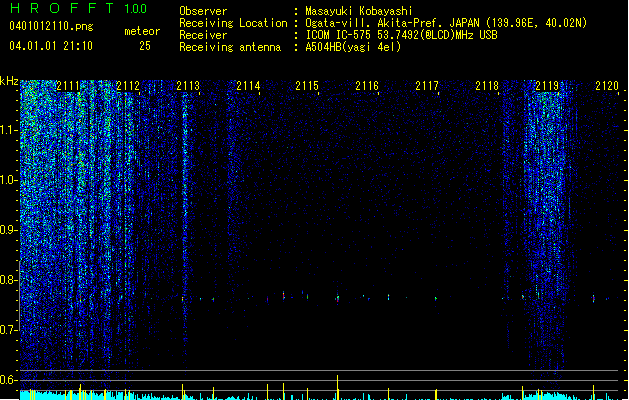Click the 2111 time marker

click(68, 86)
